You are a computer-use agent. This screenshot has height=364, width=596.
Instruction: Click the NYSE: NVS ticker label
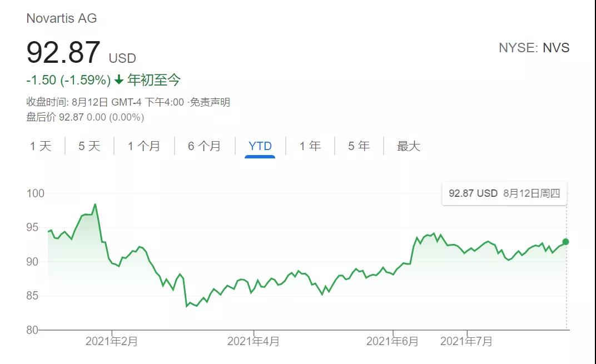[x=534, y=47]
